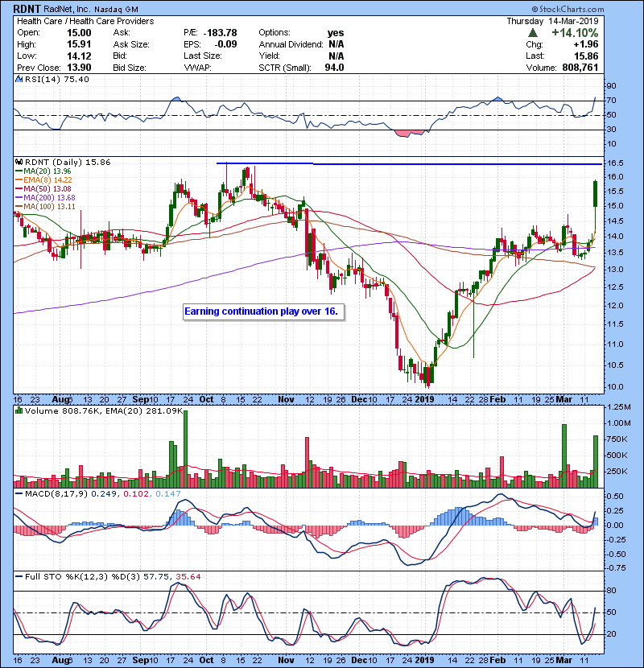
Task: Click the Options yes value
Action: pyautogui.click(x=336, y=33)
